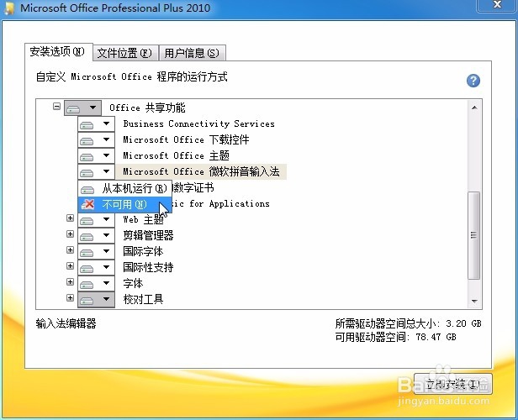Select "国际性支持" tree item
Viewport: 518px width, 420px height.
click(148, 267)
